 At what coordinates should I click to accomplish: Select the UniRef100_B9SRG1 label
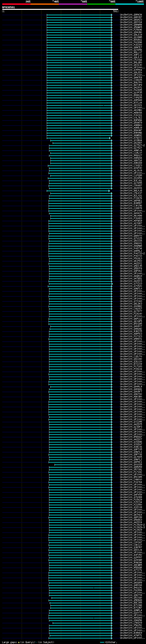(131, 40)
